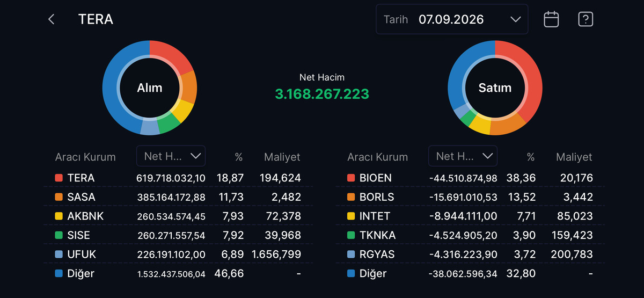
Task: Click the Alım table Maliyet header
Action: click(x=282, y=157)
